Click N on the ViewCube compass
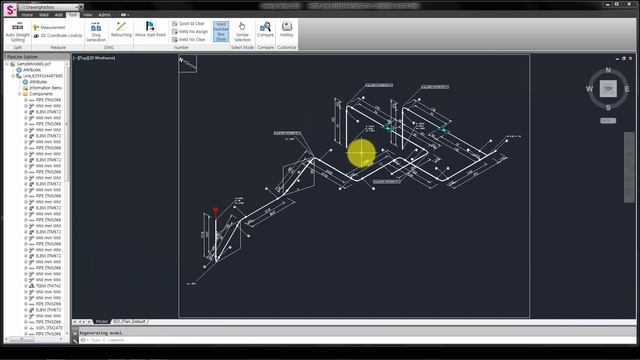This screenshot has height=360, width=640. click(608, 70)
